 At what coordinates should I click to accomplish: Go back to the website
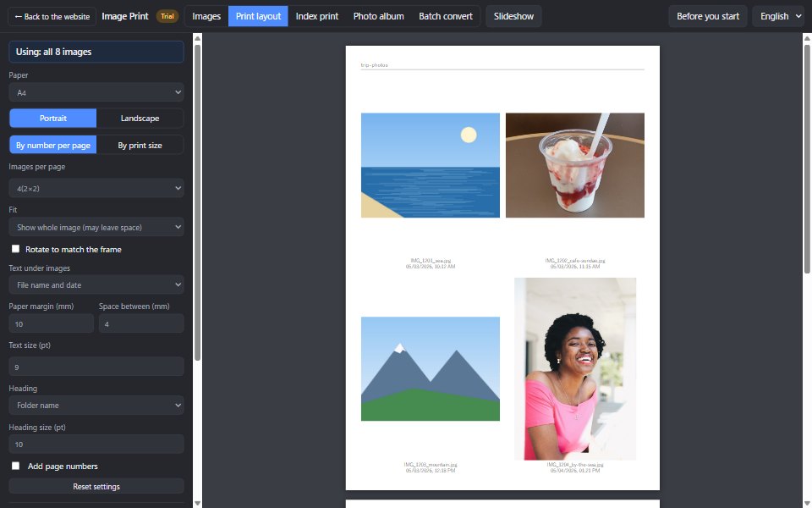tap(52, 17)
